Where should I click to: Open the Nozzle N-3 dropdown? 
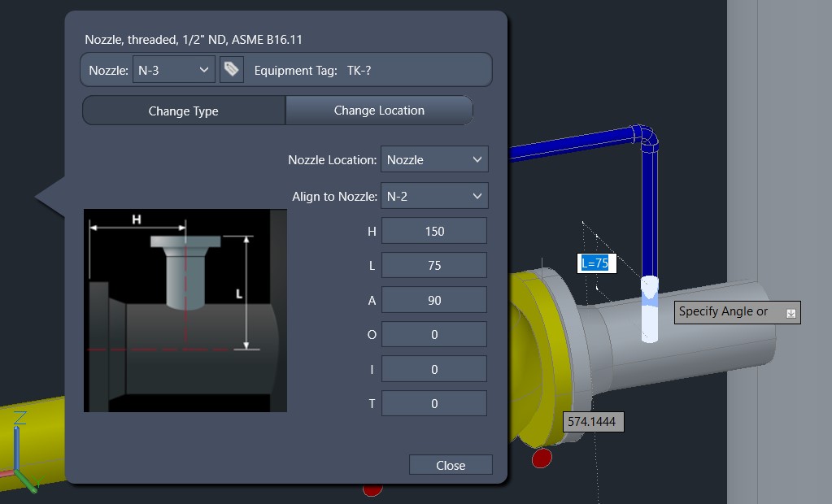click(173, 69)
